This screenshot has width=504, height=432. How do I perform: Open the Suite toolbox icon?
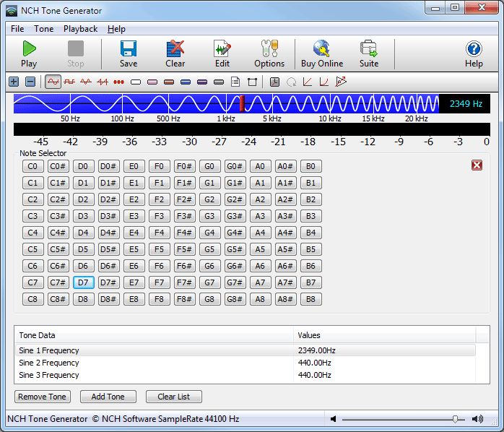[x=369, y=54]
